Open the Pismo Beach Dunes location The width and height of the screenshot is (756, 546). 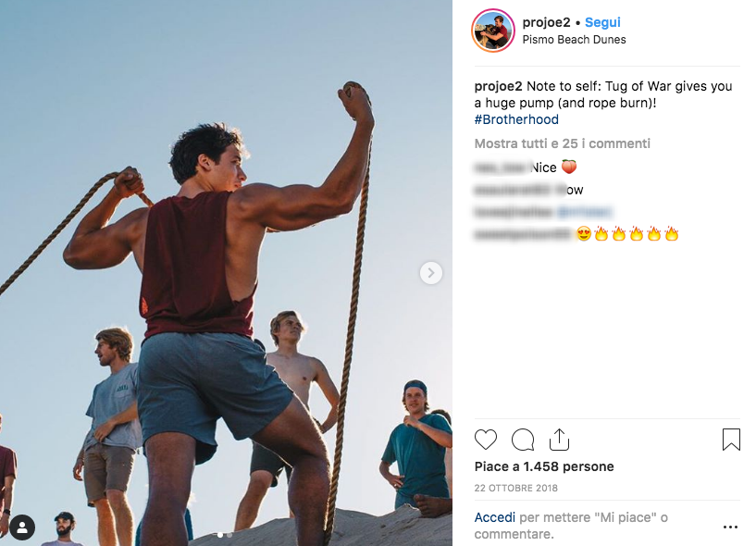tap(574, 40)
